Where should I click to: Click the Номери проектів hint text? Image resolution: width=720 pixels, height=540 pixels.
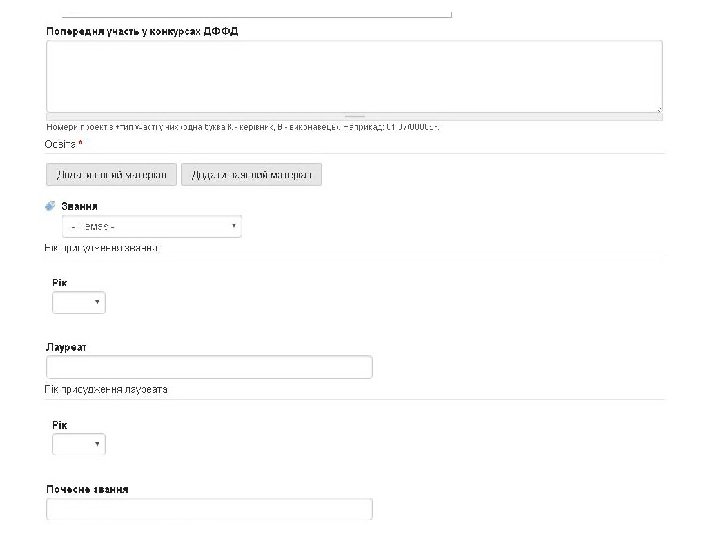[243, 127]
